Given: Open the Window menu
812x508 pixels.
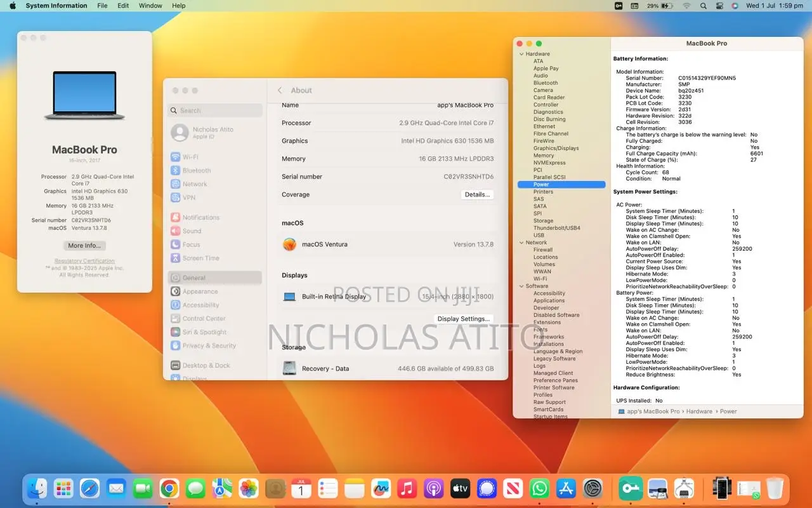Looking at the screenshot, I should [150, 6].
